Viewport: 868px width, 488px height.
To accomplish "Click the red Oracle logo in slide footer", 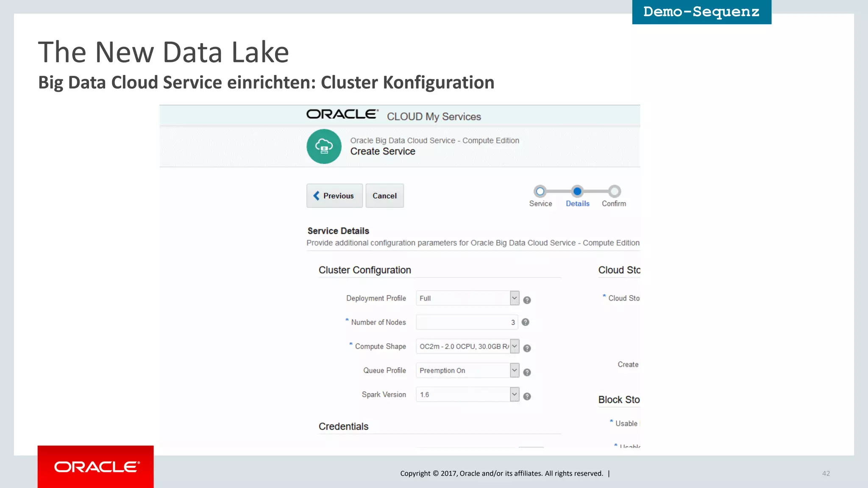I will pos(96,467).
